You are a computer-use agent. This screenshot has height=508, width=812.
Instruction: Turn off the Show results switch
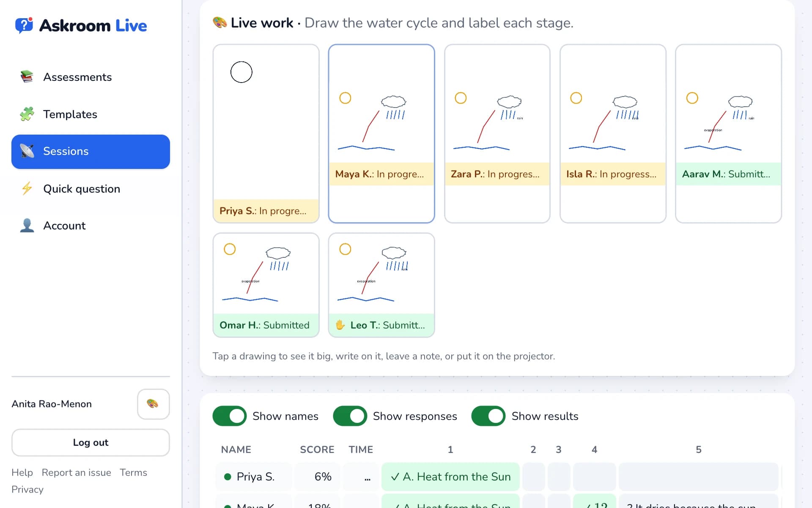[488, 416]
